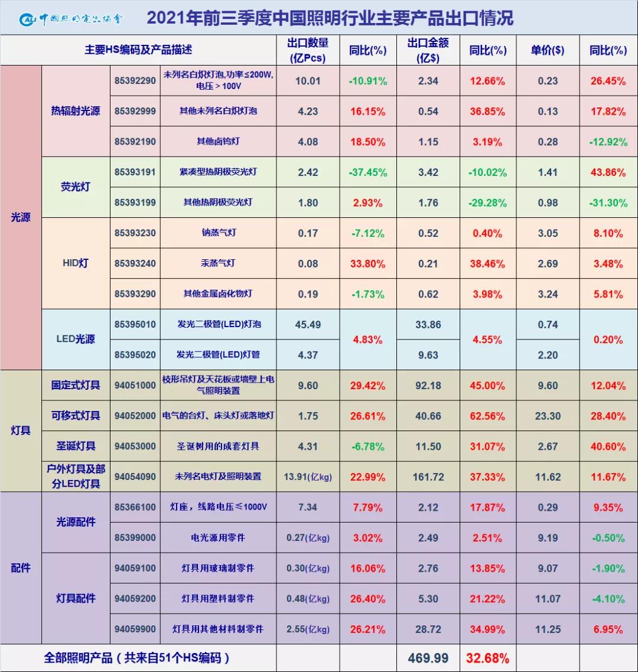Select the HID灯 subcategory cell
The width and height of the screenshot is (638, 672).
76,263
